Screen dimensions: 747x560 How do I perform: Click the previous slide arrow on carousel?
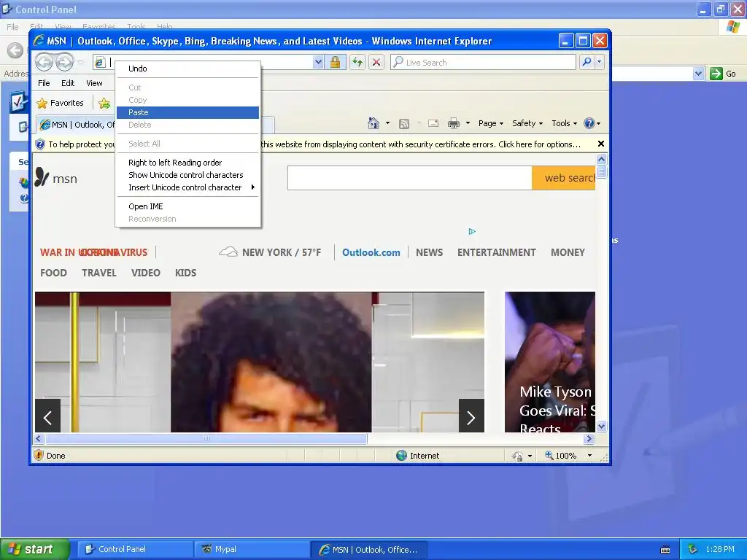[x=47, y=416]
